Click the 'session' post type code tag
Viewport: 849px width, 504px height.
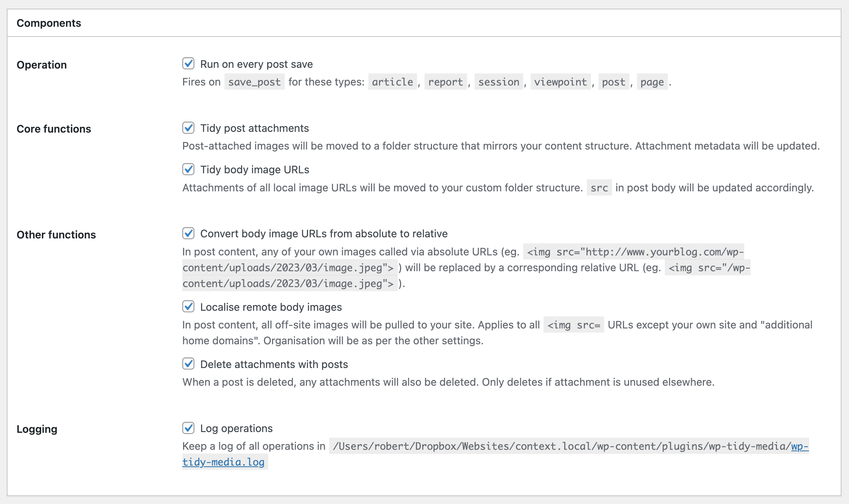tap(498, 82)
